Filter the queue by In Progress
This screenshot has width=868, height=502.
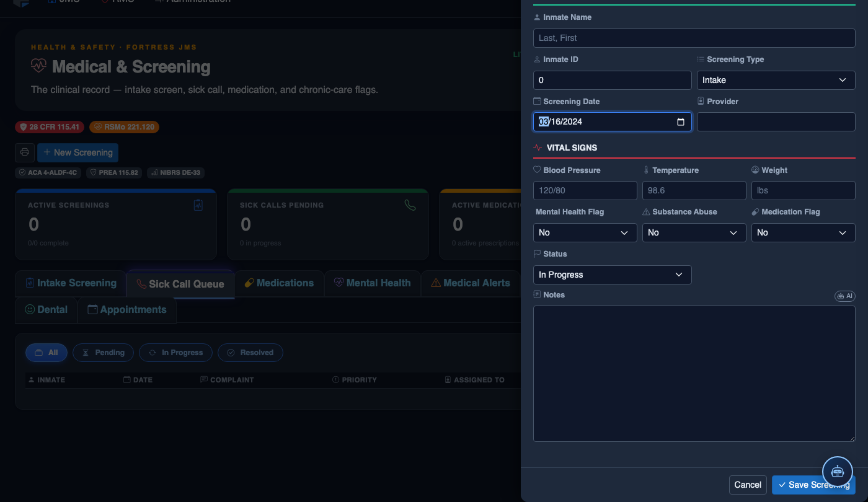(x=175, y=353)
